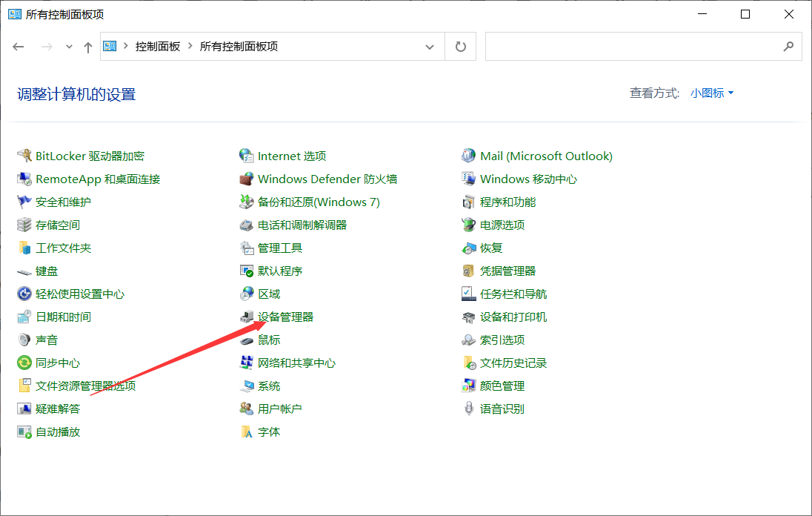The height and width of the screenshot is (516, 812).
Task: Refresh the control panel view
Action: point(460,47)
